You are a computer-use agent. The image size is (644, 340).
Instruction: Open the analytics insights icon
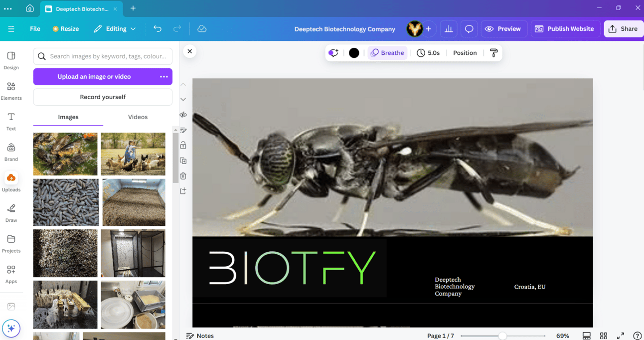(x=449, y=29)
